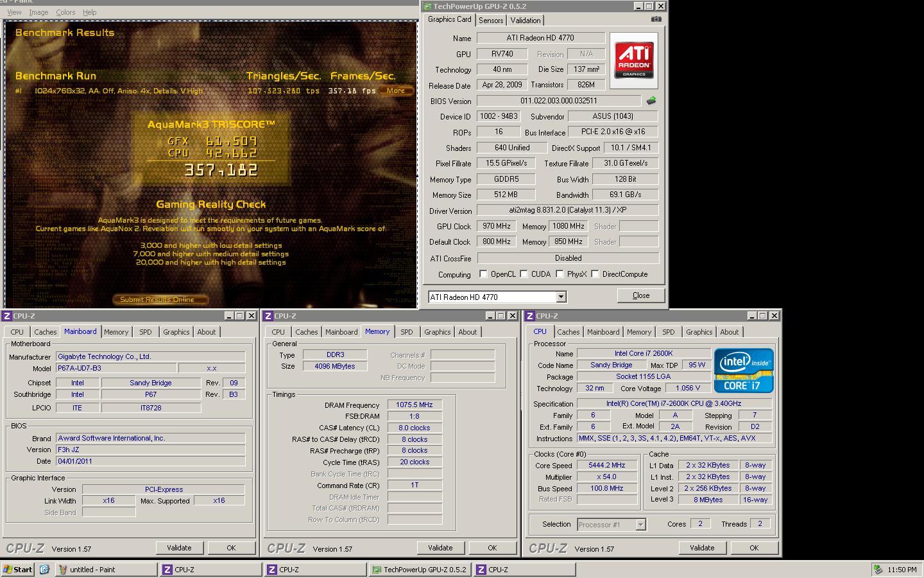Image resolution: width=924 pixels, height=578 pixels.
Task: Open the Colors menu in Paint
Action: pyautogui.click(x=65, y=12)
